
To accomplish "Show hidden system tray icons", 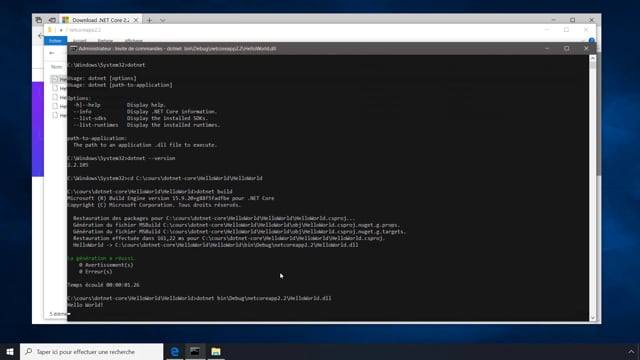I will [x=631, y=351].
